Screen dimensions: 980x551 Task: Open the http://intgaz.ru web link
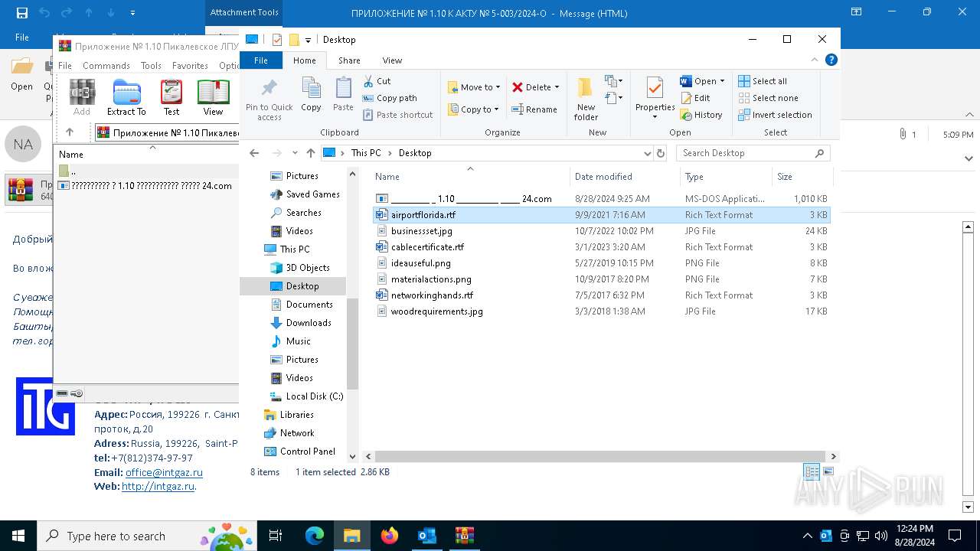(x=158, y=486)
